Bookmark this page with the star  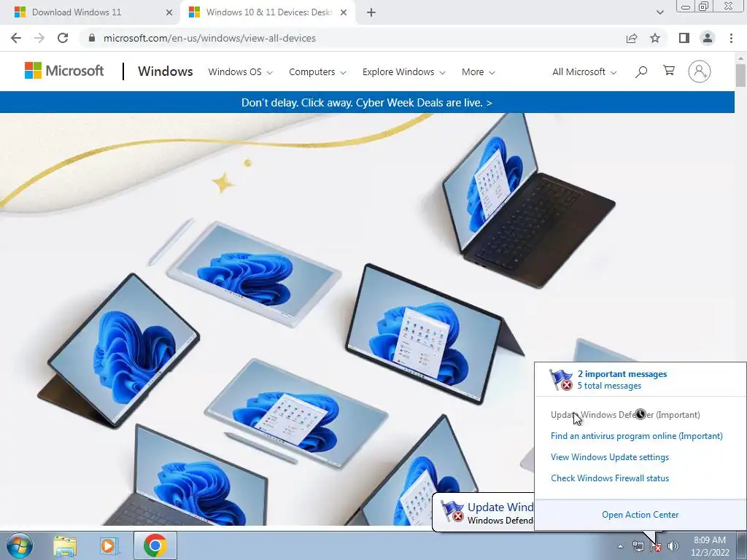(655, 38)
